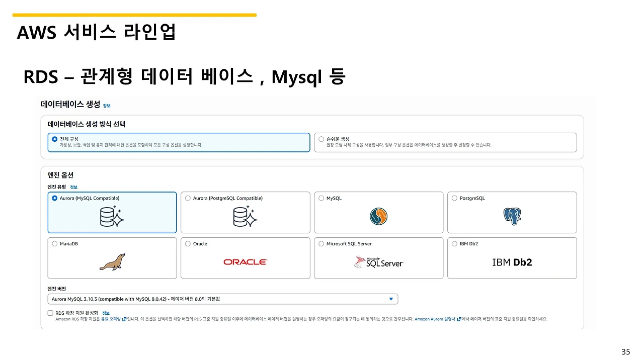Click the slide title 'AWS 서비스 라인업'
Screen dimensions: 644x362
pos(96,33)
